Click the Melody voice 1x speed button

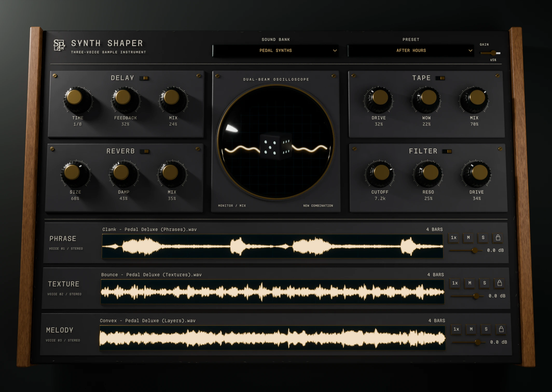point(456,329)
